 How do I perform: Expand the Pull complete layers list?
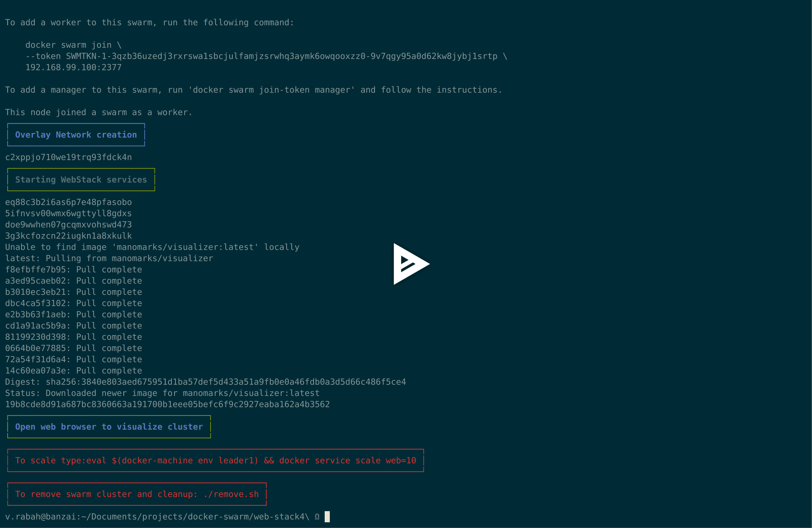click(73, 320)
